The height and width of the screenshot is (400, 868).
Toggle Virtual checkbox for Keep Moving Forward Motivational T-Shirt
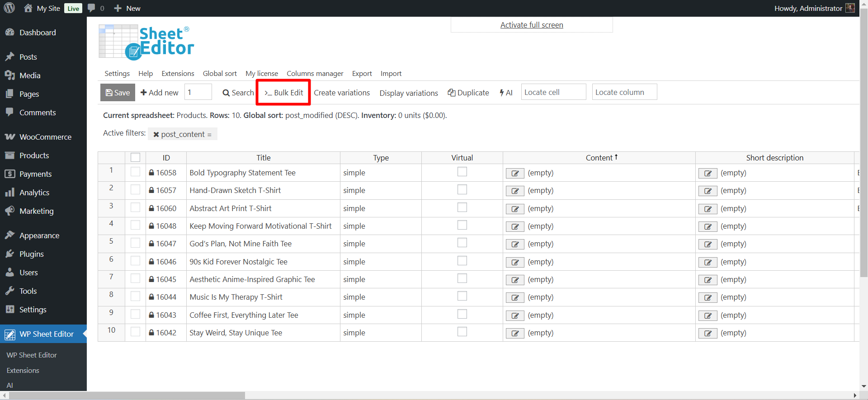(x=462, y=225)
